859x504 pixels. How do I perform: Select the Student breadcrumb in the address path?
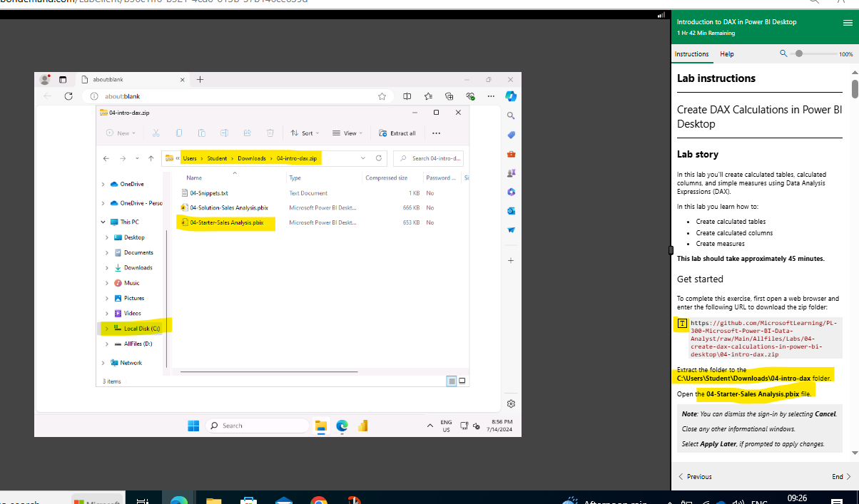[x=217, y=158]
